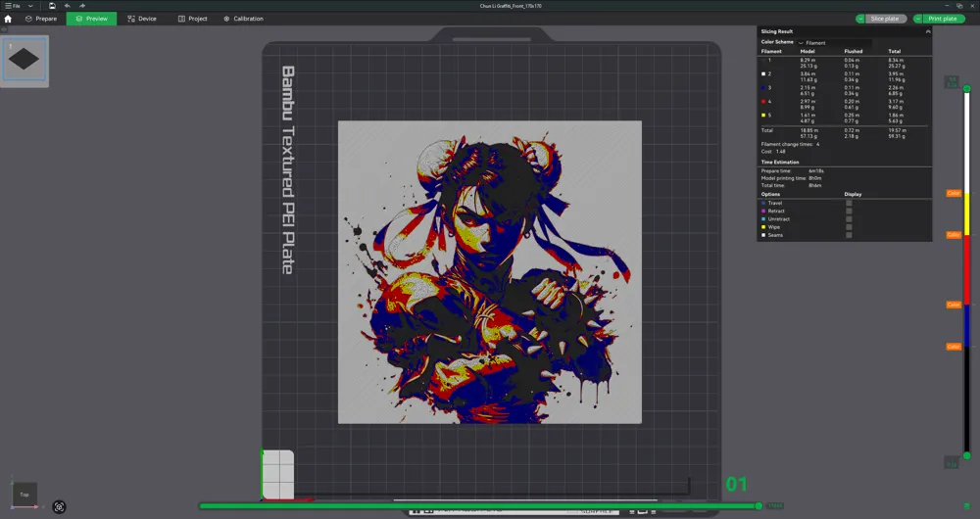Open the Color Scheme Filament dropdown

tap(834, 42)
